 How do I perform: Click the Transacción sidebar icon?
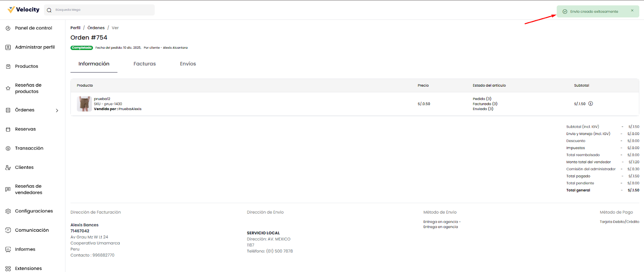pos(8,148)
